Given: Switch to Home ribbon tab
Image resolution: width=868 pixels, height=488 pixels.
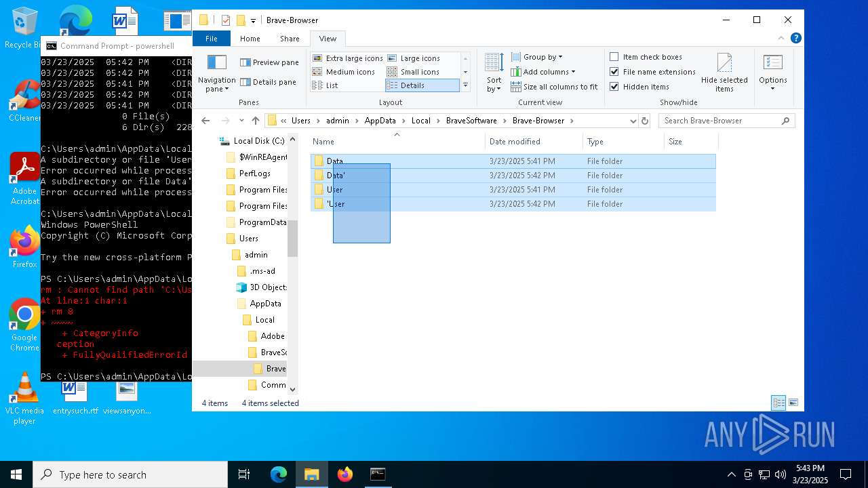Looking at the screenshot, I should (250, 39).
